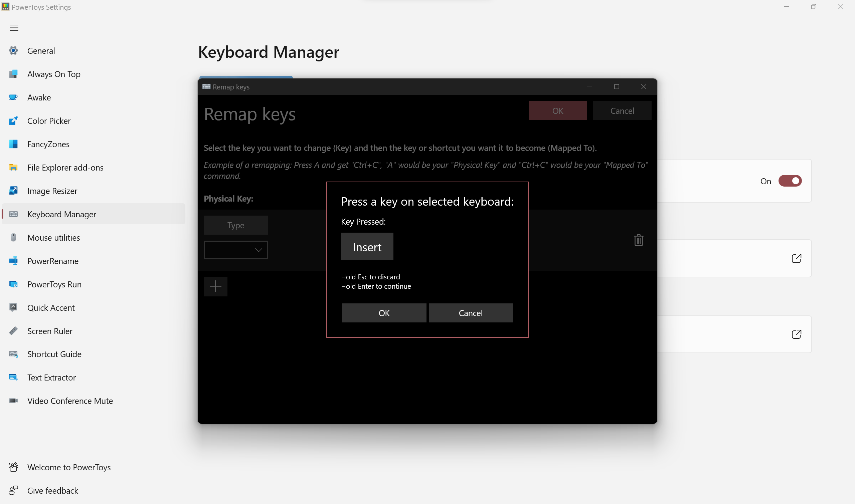Open Image Resizer settings
The image size is (855, 504).
[x=52, y=191]
